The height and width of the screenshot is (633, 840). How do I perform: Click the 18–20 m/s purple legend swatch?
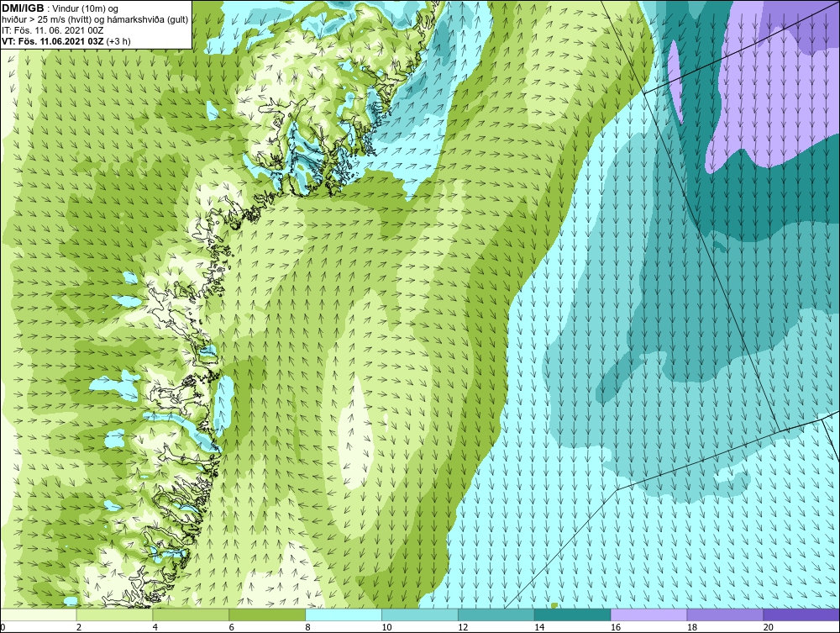point(726,615)
